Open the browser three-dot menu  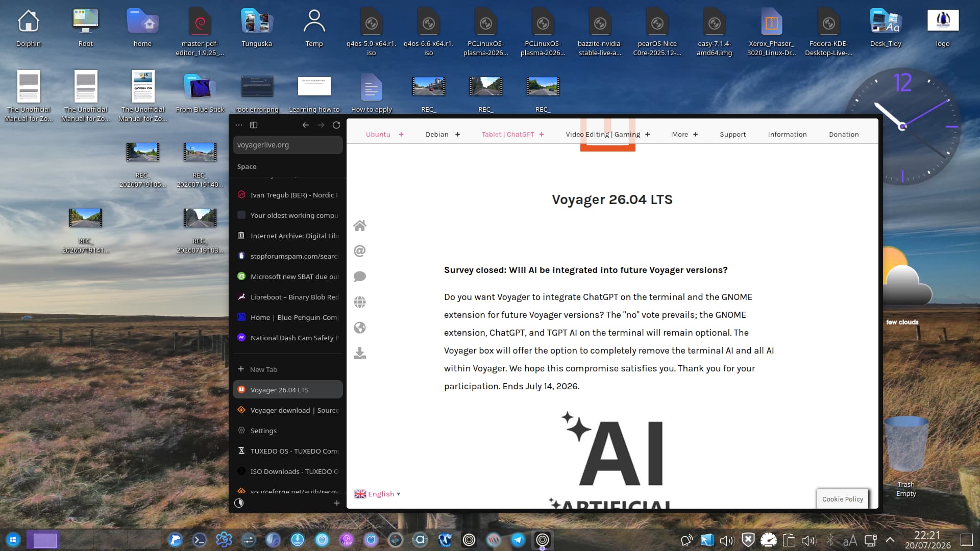coord(239,125)
